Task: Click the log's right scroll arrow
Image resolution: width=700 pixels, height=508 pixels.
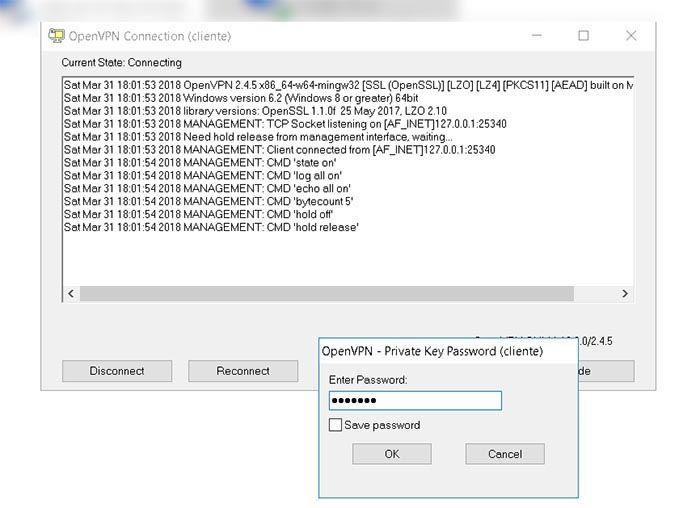Action: tap(625, 293)
